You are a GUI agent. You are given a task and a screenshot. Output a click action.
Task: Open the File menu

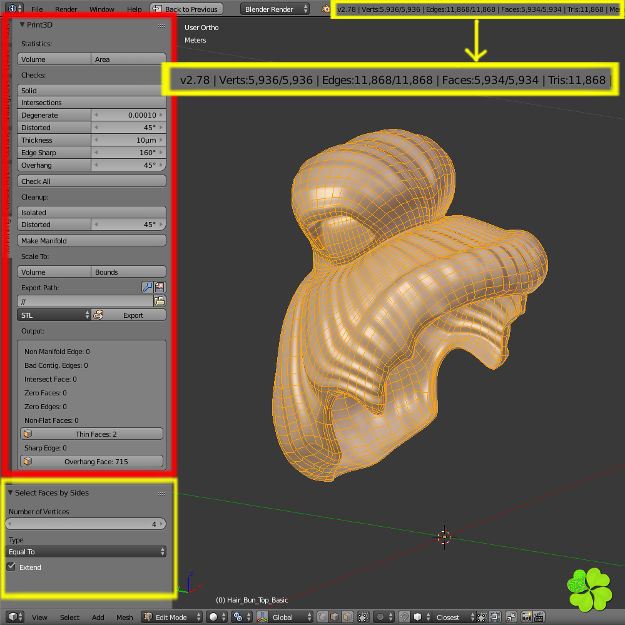tap(37, 9)
